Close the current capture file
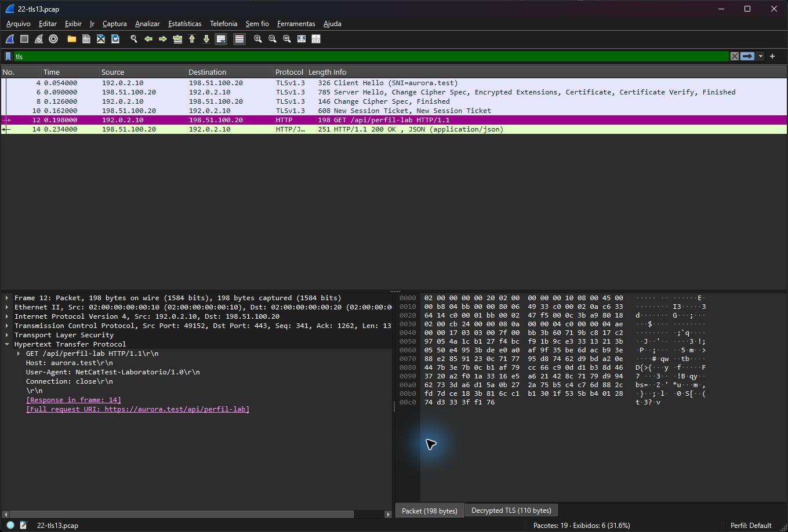 (x=101, y=39)
